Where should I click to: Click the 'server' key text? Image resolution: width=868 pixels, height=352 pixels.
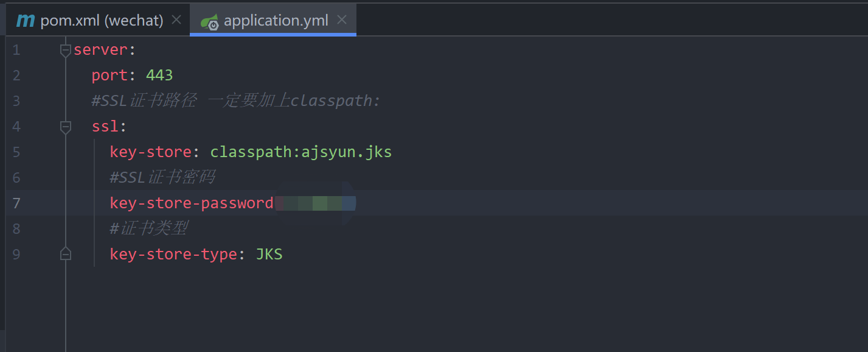tap(100, 50)
